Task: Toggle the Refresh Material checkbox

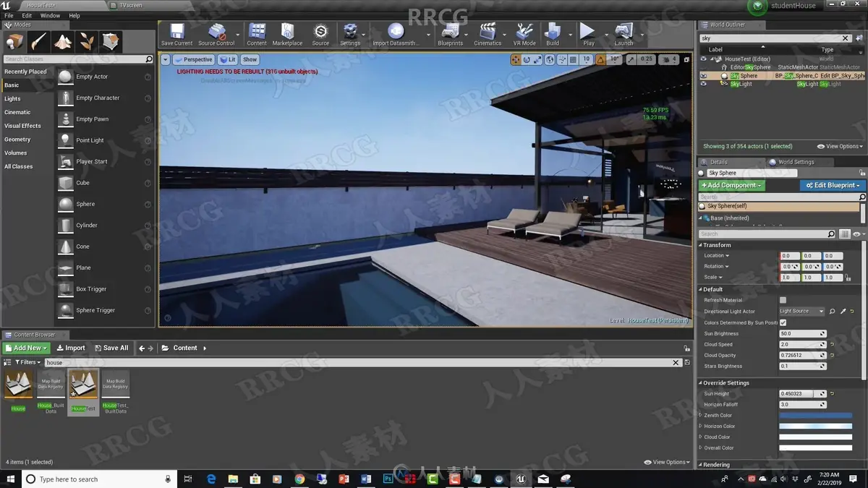Action: [783, 300]
